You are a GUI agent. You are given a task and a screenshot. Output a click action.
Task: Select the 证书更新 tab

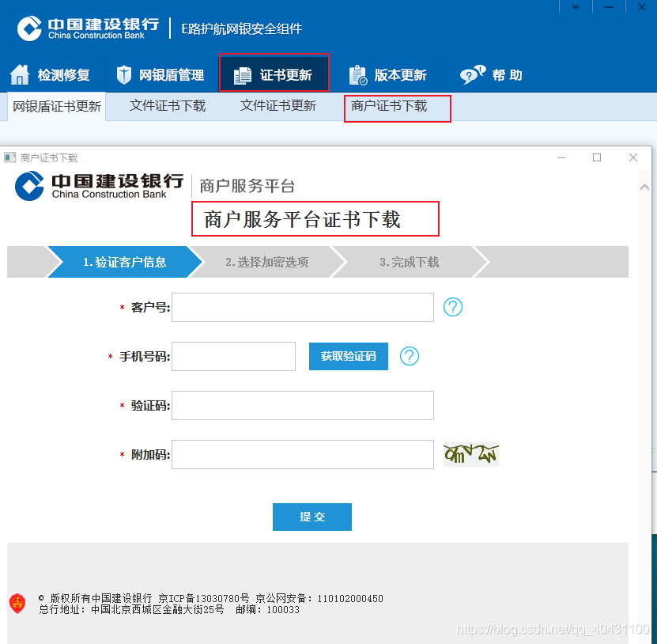pos(274,74)
